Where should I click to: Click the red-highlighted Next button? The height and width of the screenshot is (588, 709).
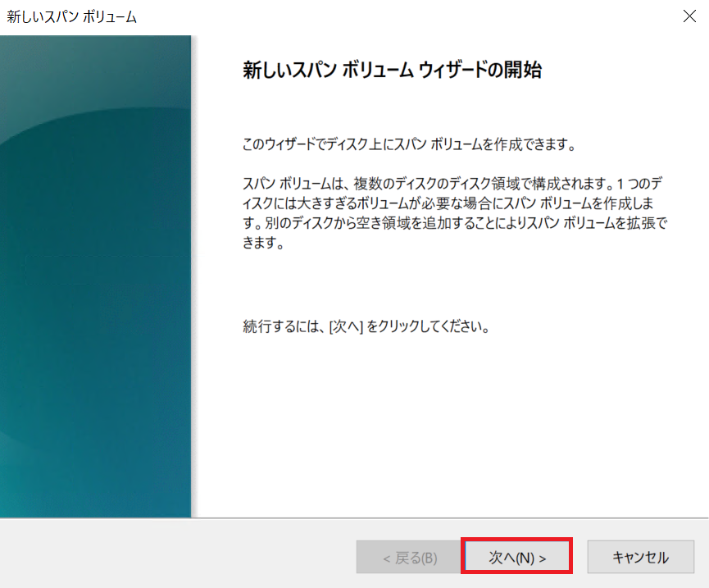(x=516, y=555)
